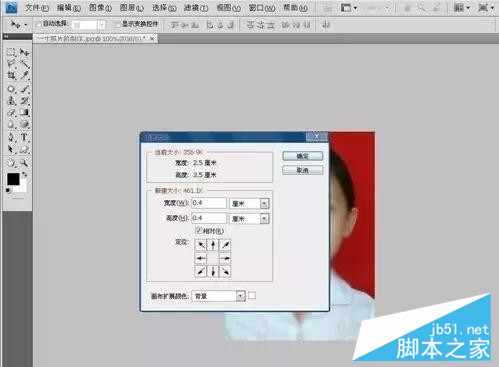499x367 pixels.
Task: Select the Dodge tool
Action: [24, 124]
